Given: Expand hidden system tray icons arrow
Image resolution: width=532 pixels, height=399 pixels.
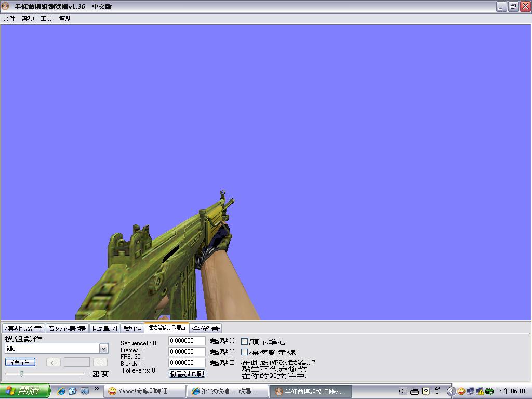Looking at the screenshot, I should pyautogui.click(x=451, y=392).
